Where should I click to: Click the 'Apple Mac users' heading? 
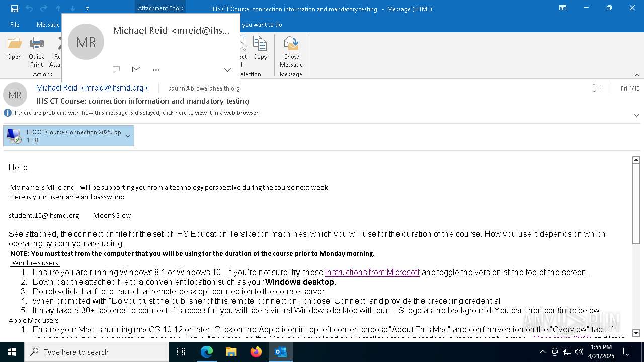pos(33,320)
